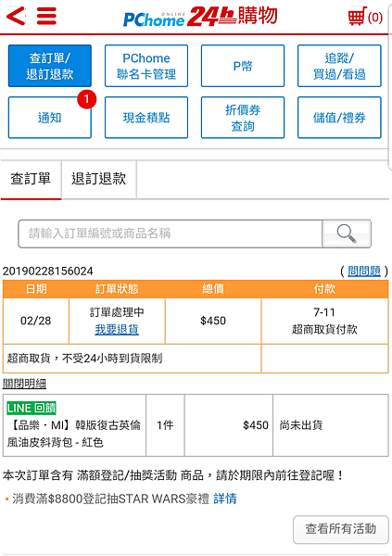Screen dimensions: 392x556
Task: Switch to the 查訂單 tab
Action: [31, 179]
